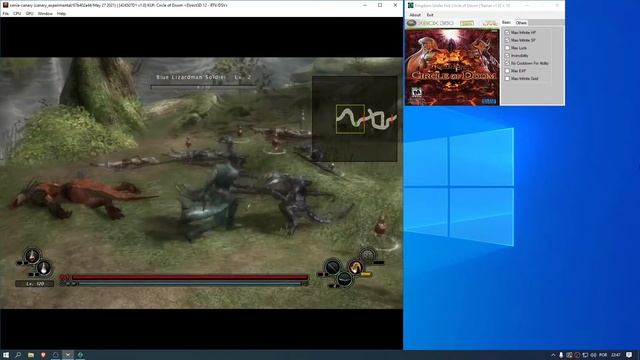Click the left weapon skill slot icon

[x=333, y=267]
